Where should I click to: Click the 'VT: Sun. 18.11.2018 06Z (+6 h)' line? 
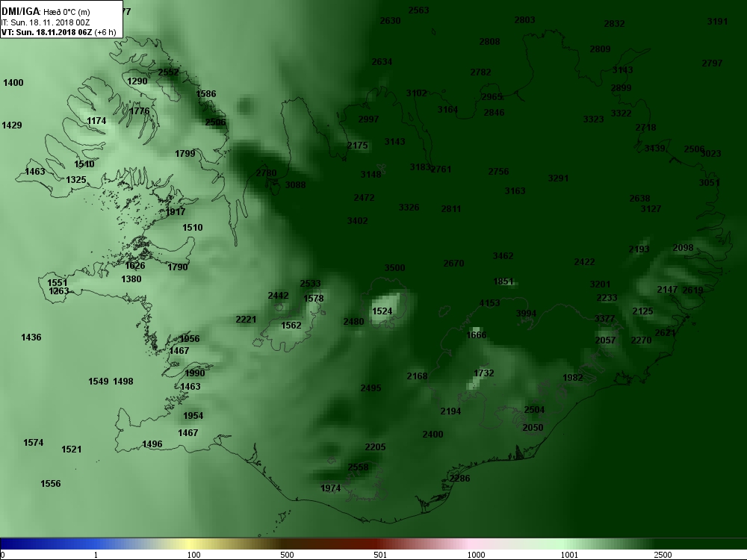[x=58, y=32]
